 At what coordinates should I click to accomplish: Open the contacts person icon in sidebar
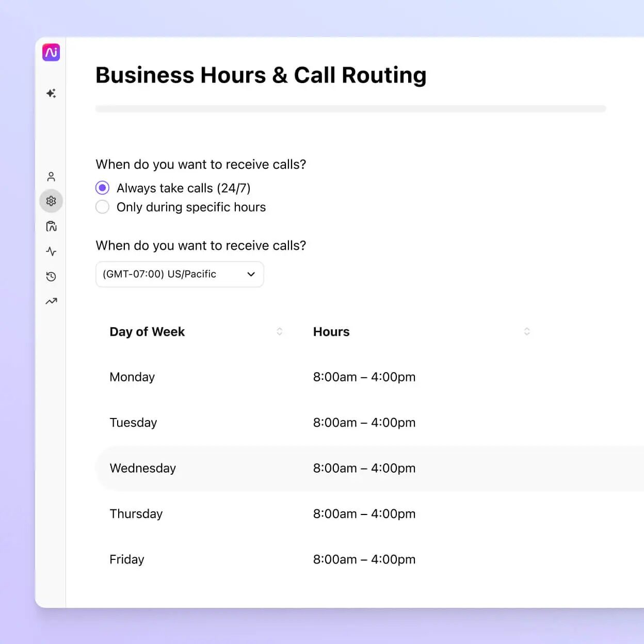click(x=51, y=176)
